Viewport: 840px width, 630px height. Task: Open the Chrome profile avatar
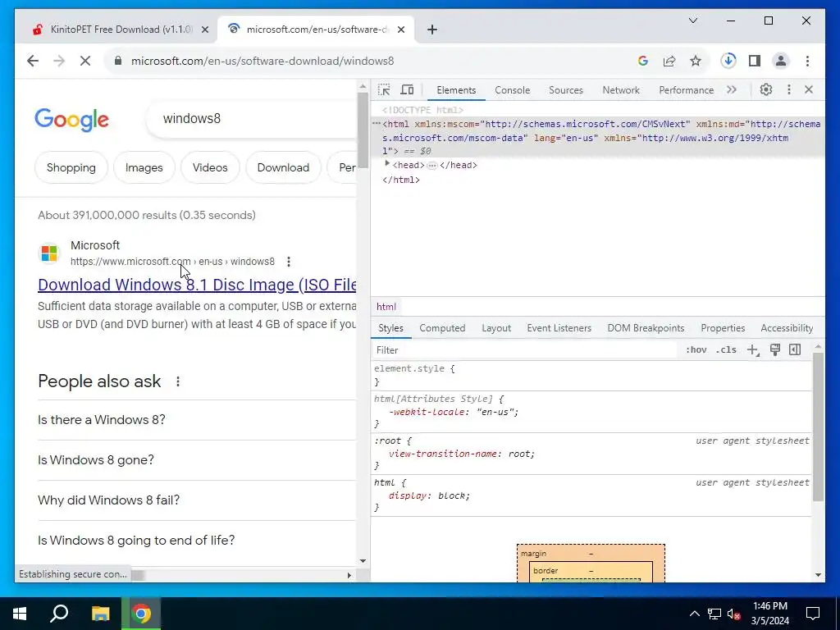pos(781,61)
